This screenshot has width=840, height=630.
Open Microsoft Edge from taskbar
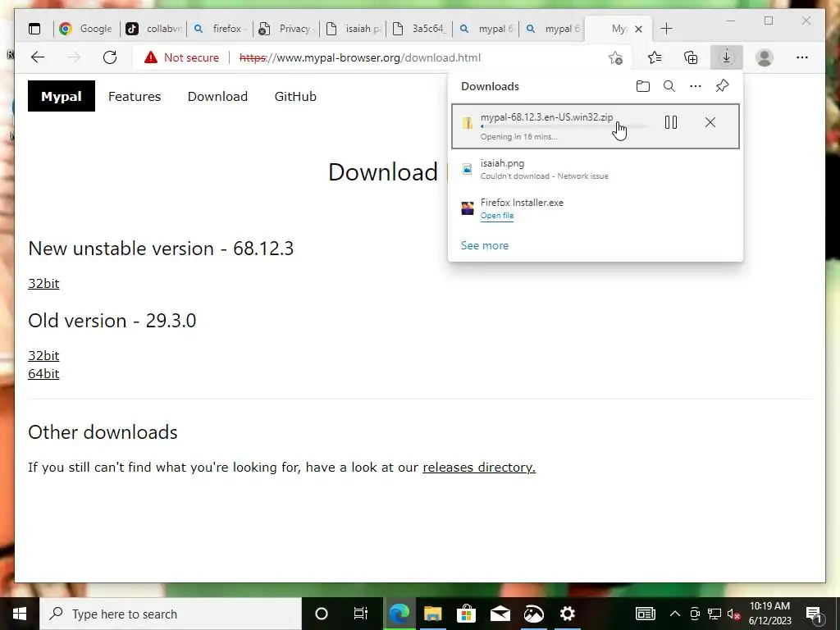(x=399, y=614)
